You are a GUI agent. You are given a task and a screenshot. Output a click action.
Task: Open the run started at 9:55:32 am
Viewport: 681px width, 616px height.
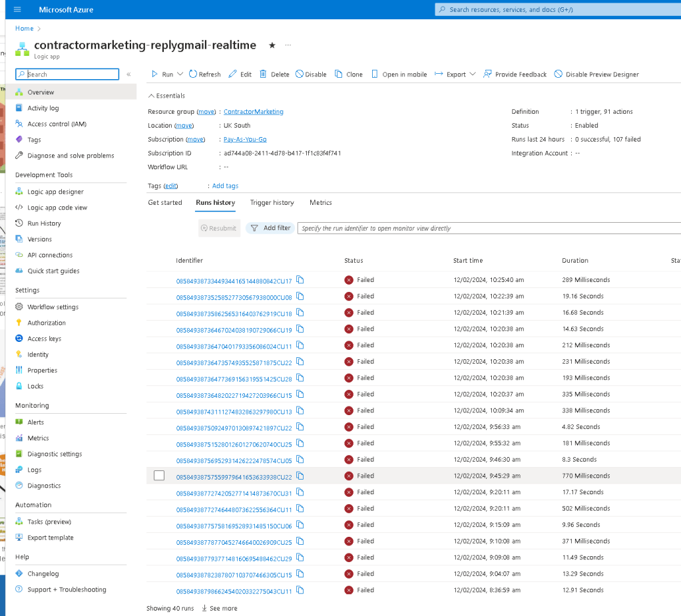coord(234,444)
